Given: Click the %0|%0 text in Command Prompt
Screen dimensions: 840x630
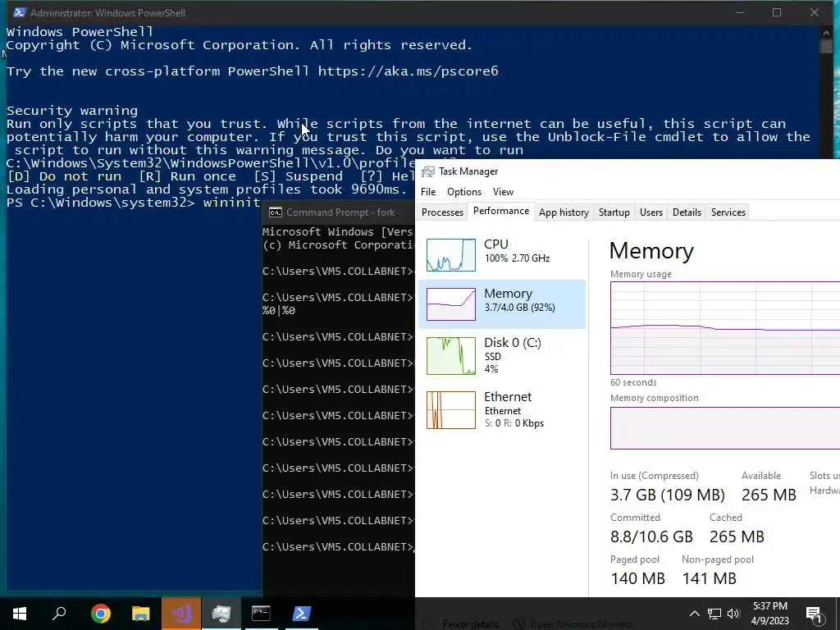Looking at the screenshot, I should 279,311.
